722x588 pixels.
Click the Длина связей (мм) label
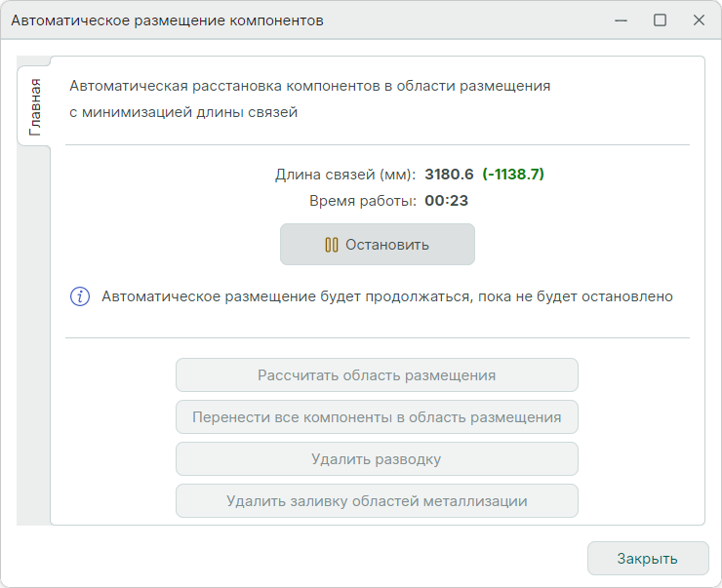click(x=345, y=175)
